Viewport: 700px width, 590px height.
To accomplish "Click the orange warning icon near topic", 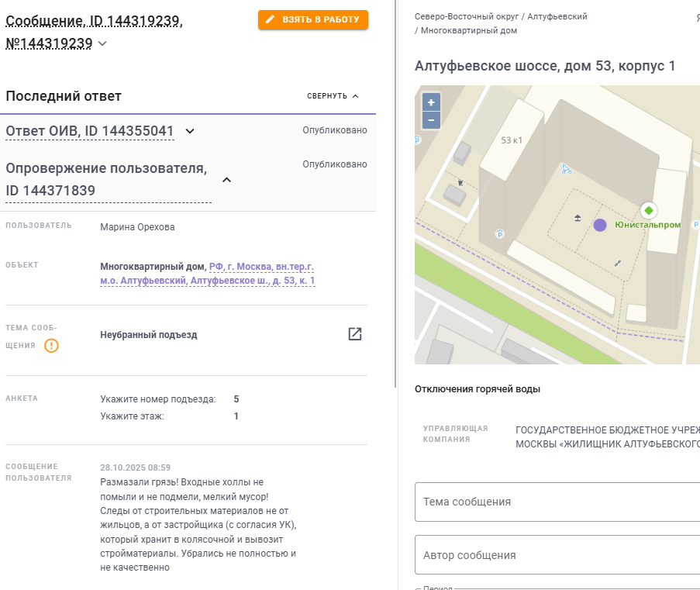I will tap(51, 346).
